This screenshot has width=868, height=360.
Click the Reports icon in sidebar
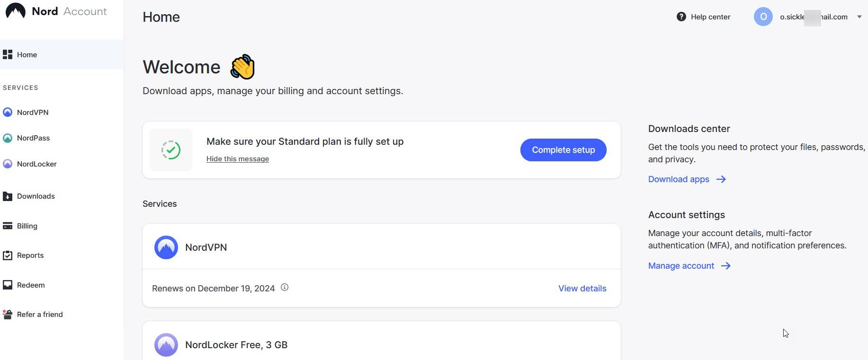[x=8, y=255]
